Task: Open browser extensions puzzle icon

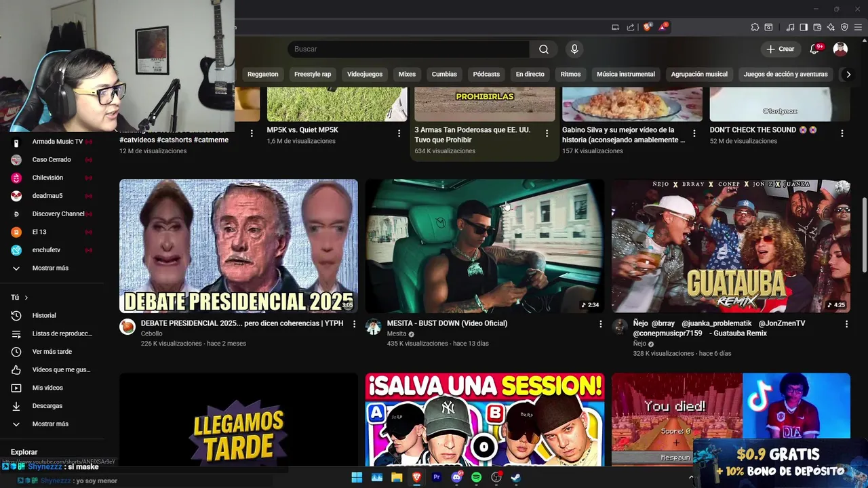Action: 755,27
